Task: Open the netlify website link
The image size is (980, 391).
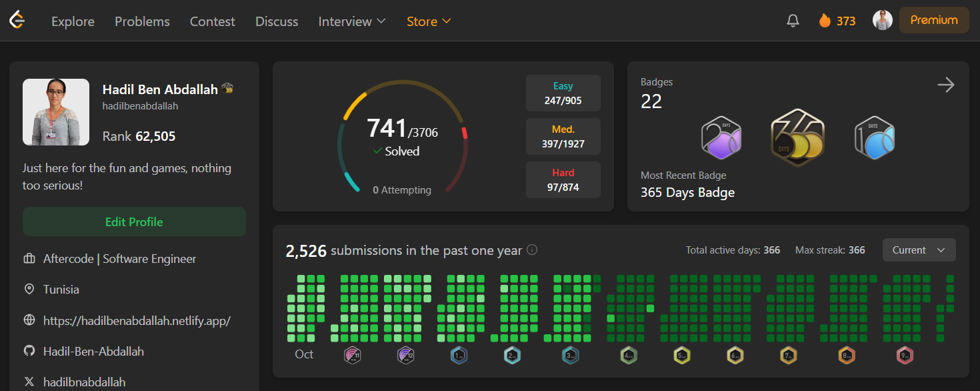Action: tap(137, 320)
